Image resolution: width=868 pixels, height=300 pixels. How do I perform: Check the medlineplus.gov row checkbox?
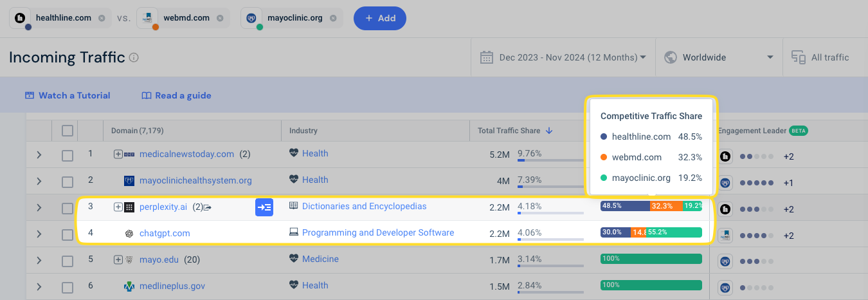tap(68, 287)
